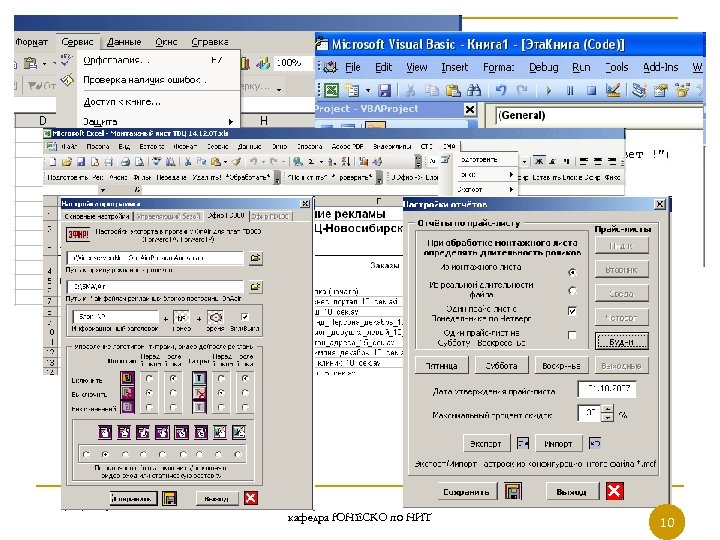This screenshot has height=540, width=720.
Task: Open the Add-Ins menu in Visual Basic
Action: pyautogui.click(x=660, y=67)
